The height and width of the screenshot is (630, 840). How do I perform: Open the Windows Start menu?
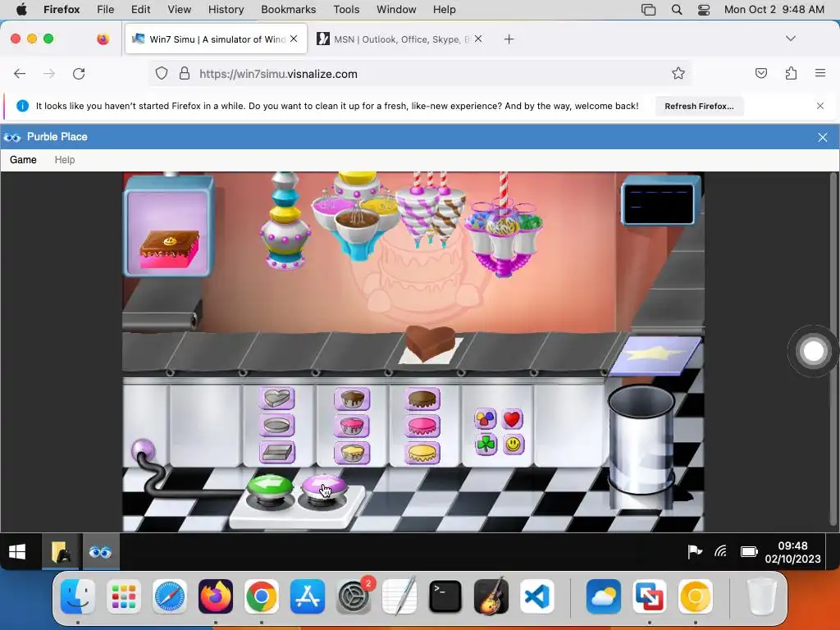click(x=17, y=552)
